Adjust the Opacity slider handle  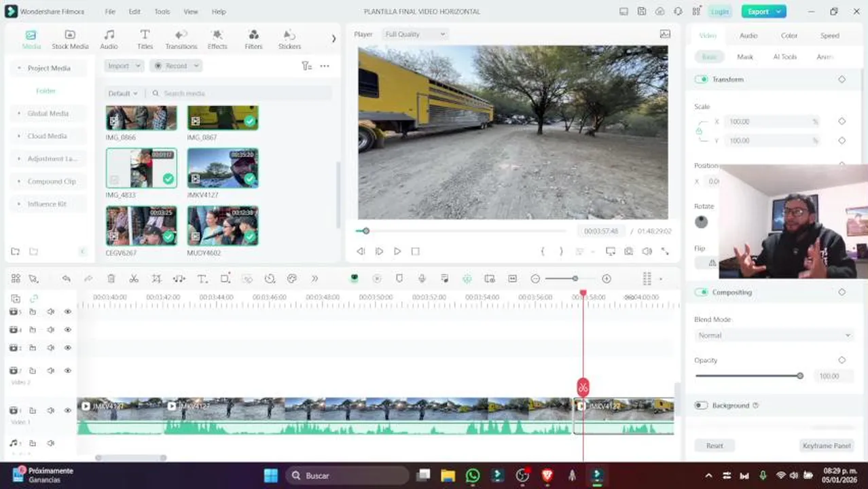coord(800,376)
